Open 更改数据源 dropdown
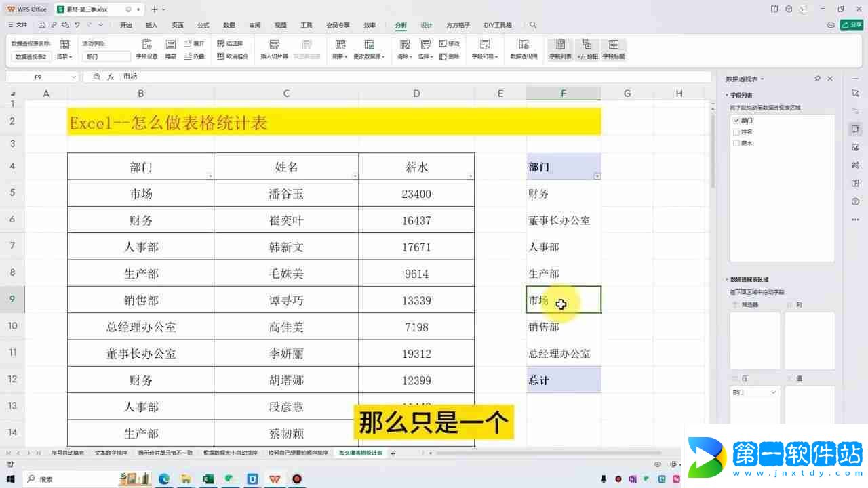This screenshot has height=488, width=868. (x=369, y=56)
